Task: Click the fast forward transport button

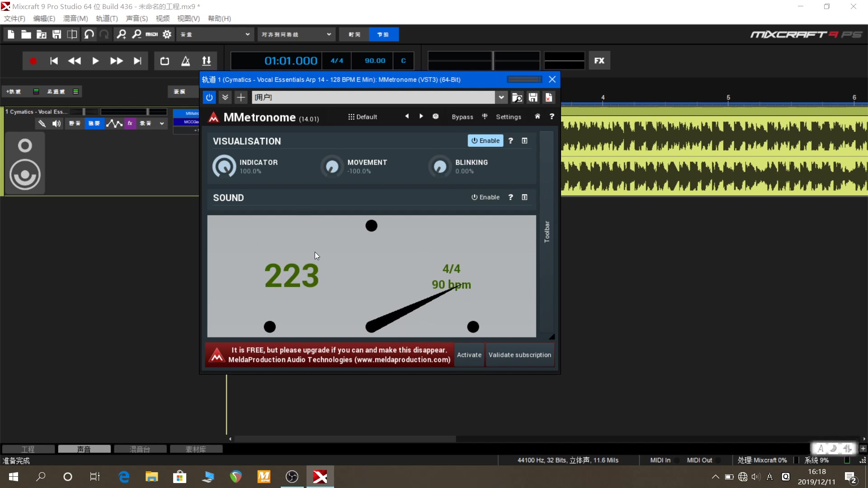Action: 116,61
